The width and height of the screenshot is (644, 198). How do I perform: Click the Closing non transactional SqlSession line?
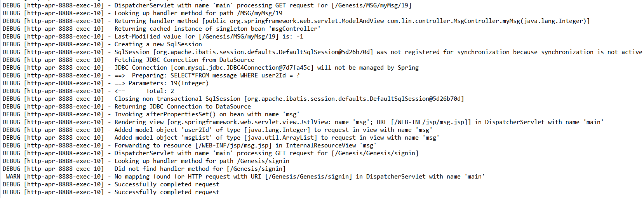click(289, 99)
